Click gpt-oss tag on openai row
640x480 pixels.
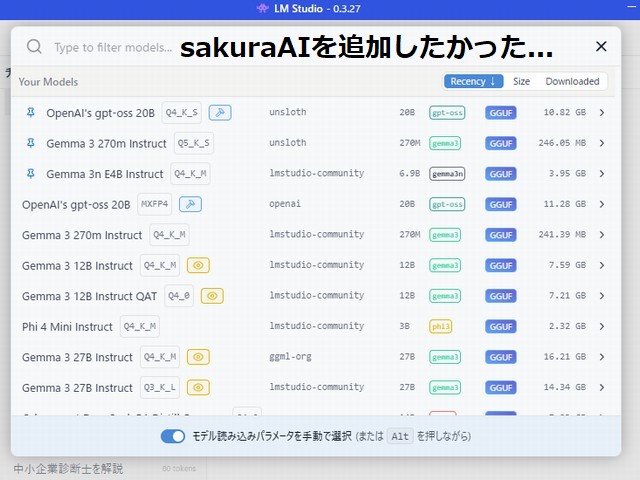[447, 204]
